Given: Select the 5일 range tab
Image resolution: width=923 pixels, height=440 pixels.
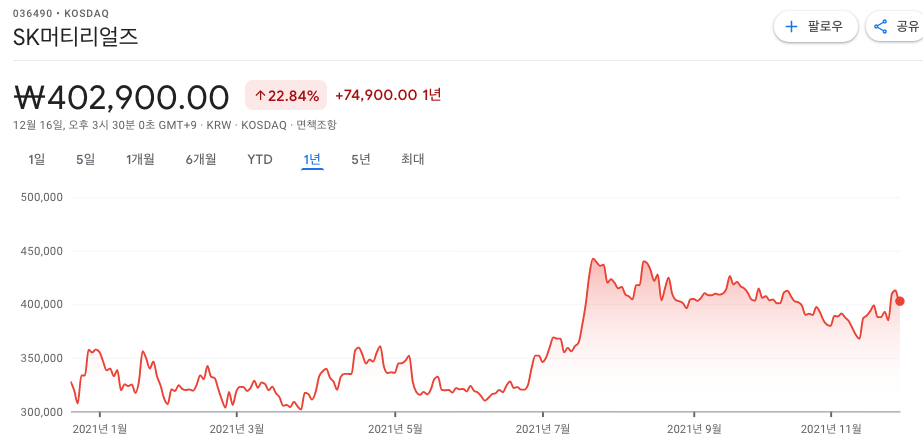Looking at the screenshot, I should coord(85,159).
